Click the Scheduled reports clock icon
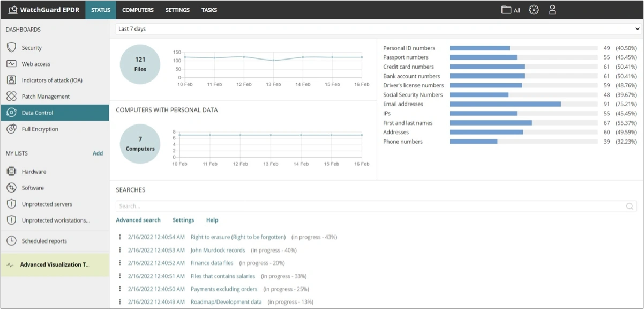This screenshot has height=309, width=644. click(x=11, y=241)
